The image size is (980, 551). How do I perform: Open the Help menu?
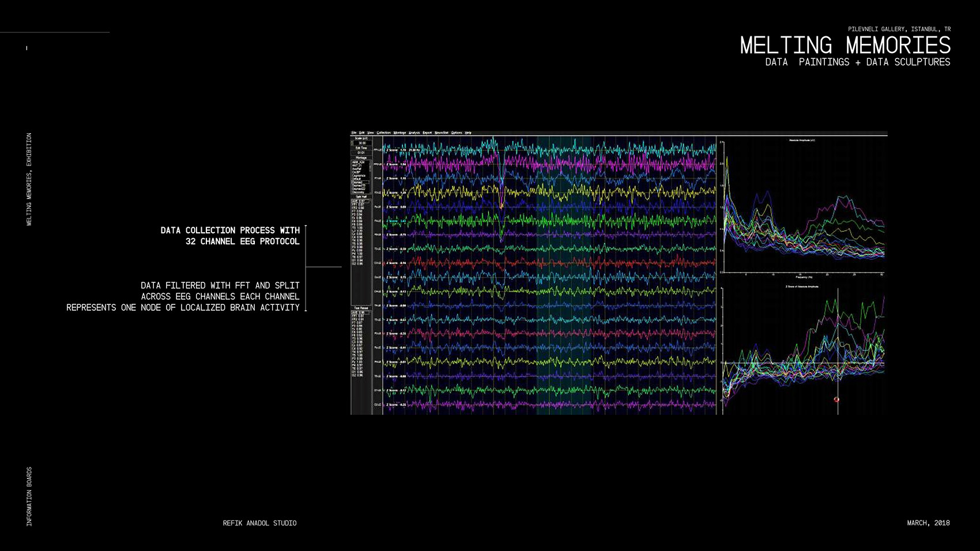tap(468, 133)
